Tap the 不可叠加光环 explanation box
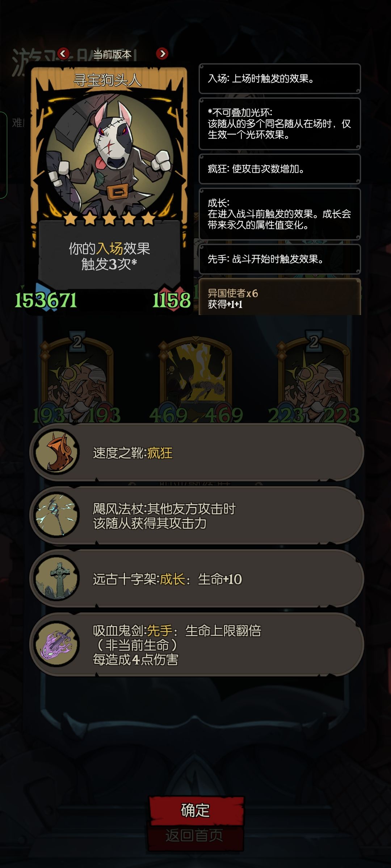The image size is (391, 868). point(280,124)
